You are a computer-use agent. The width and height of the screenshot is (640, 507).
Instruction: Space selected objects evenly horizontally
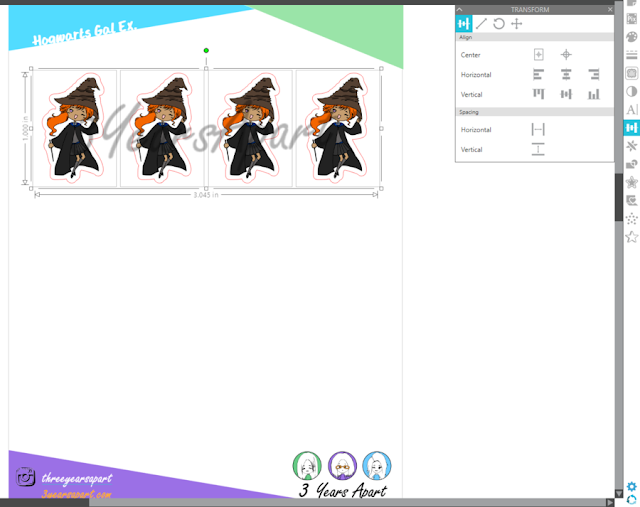point(538,129)
